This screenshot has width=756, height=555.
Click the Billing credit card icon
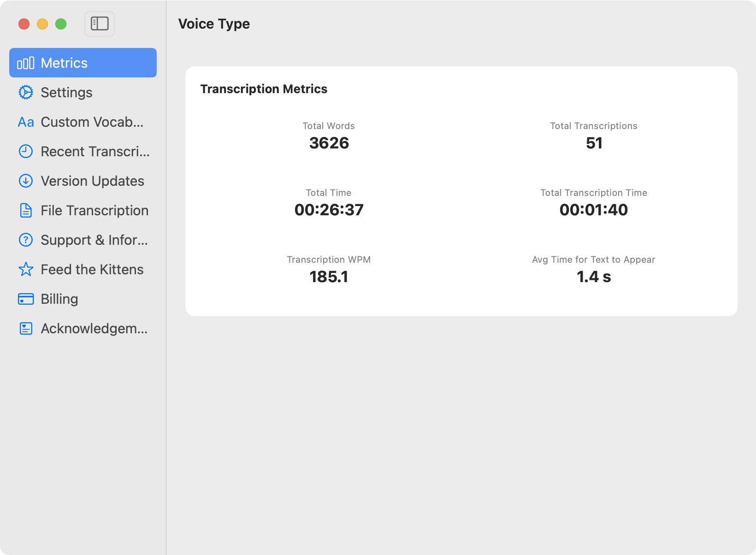[x=26, y=299]
